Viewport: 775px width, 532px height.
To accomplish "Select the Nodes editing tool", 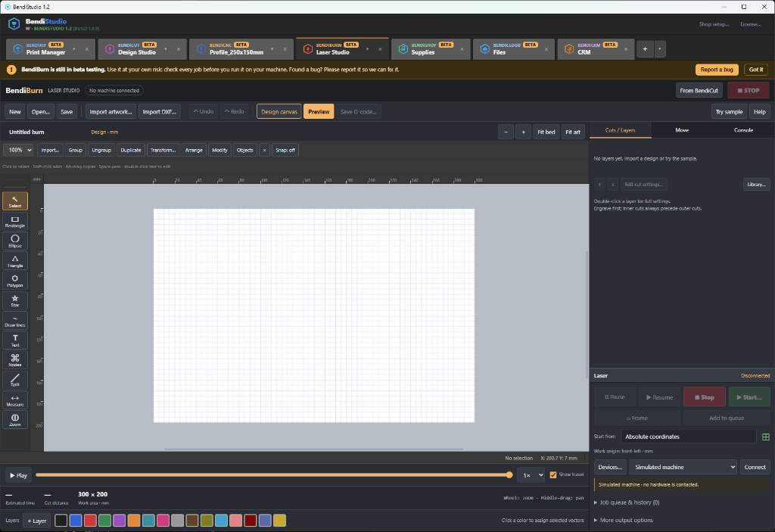I will tap(15, 360).
